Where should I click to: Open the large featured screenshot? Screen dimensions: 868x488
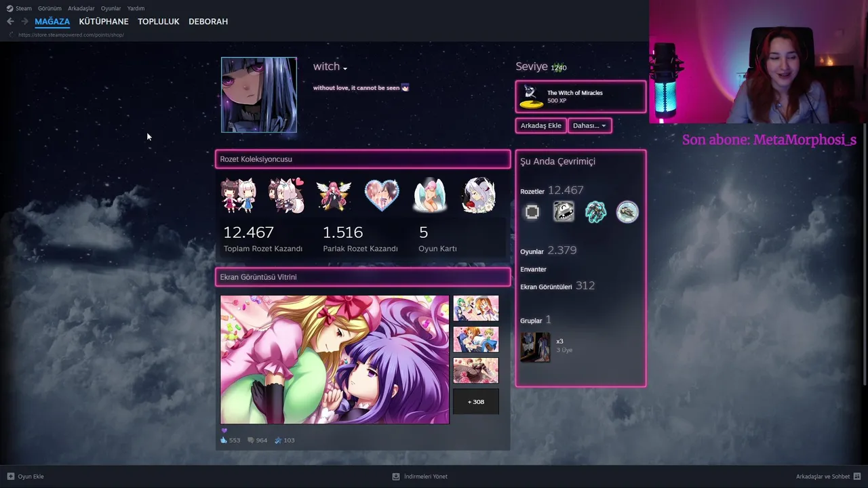tap(335, 360)
